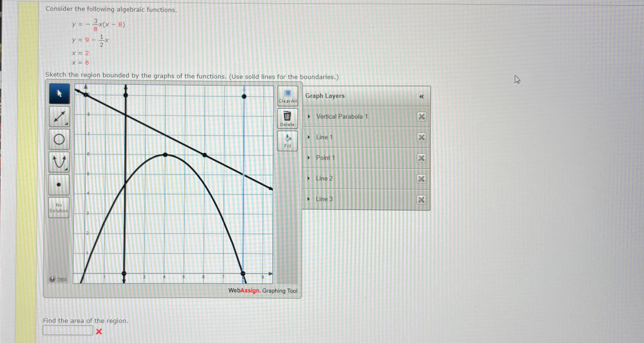Select the Circle tool

[x=59, y=139]
